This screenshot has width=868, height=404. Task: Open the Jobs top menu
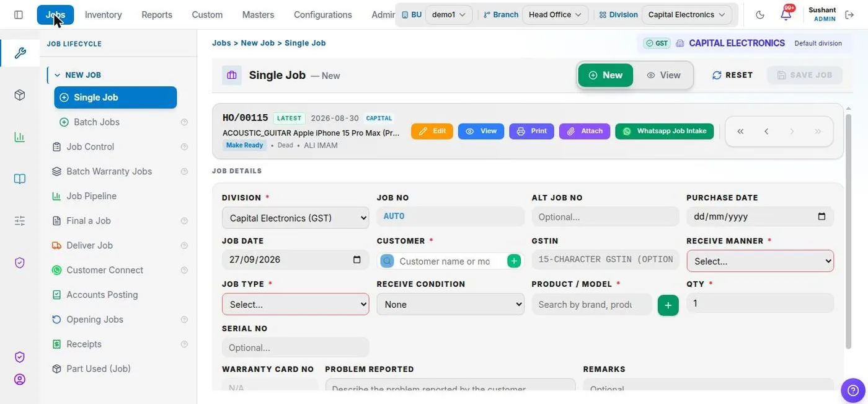point(55,15)
